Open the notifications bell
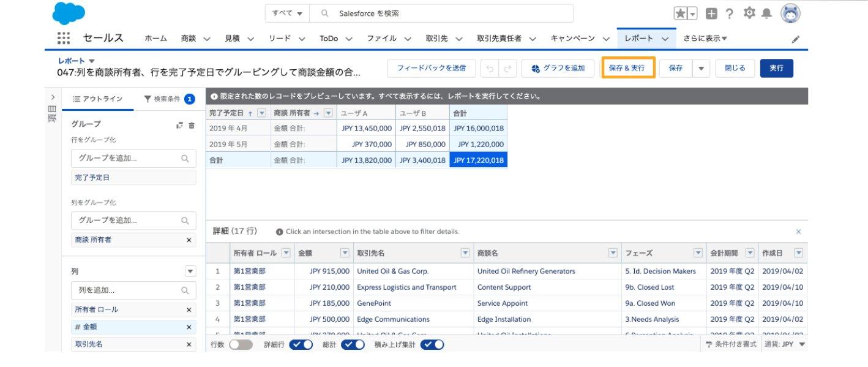This screenshot has height=367, width=868. 766,13
